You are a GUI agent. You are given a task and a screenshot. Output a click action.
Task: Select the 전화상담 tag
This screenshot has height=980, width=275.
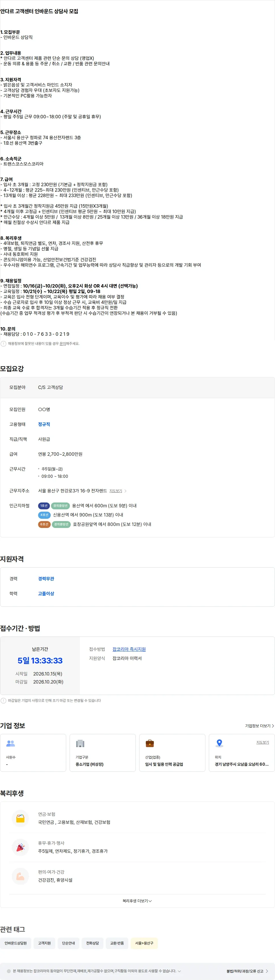point(93,943)
